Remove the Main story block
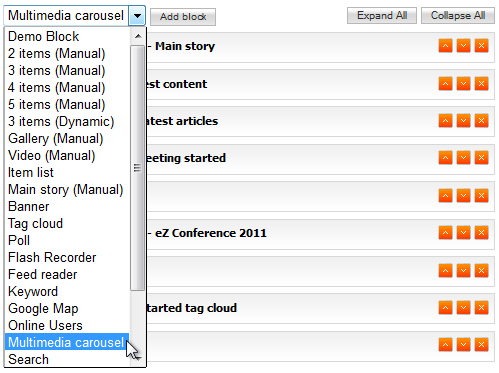499x373 pixels. click(x=481, y=46)
